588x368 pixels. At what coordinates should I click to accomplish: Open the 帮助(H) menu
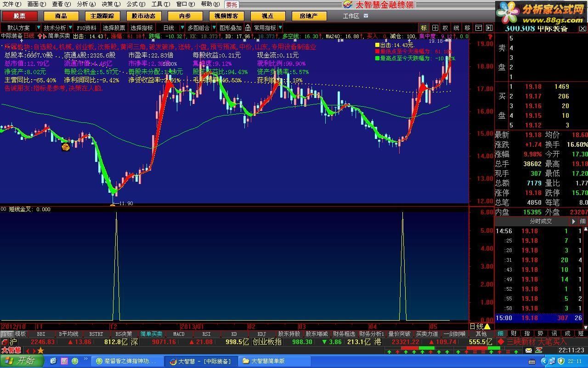(x=210, y=4)
